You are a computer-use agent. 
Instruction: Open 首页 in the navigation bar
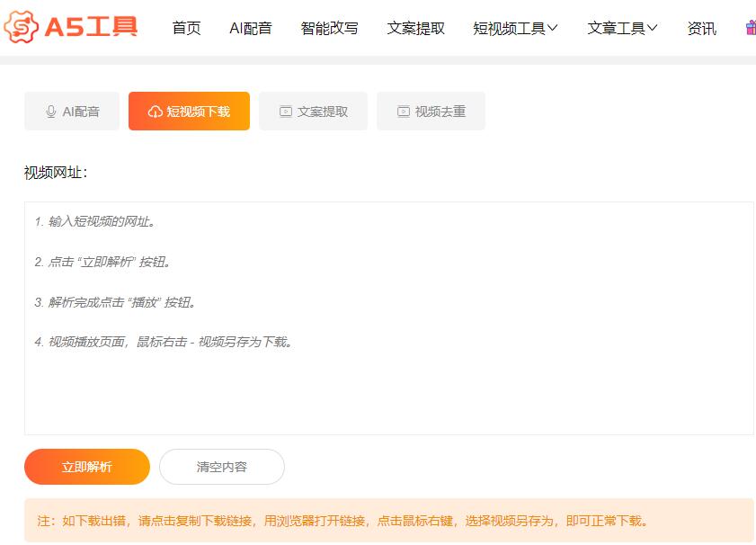186,28
